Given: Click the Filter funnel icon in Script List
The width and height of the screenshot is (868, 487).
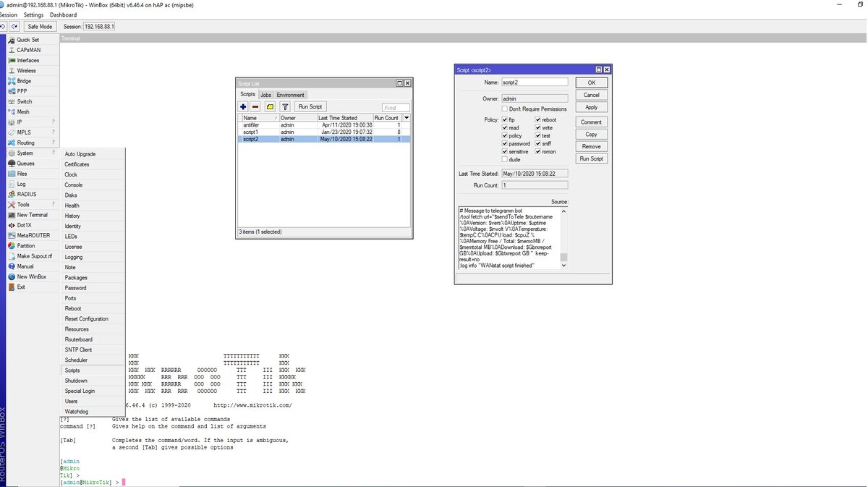Looking at the screenshot, I should tap(285, 106).
